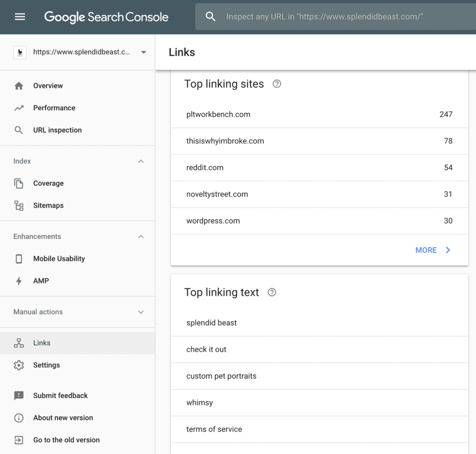476x454 pixels.
Task: Select the 'whimsy' linking text row
Action: (x=319, y=403)
